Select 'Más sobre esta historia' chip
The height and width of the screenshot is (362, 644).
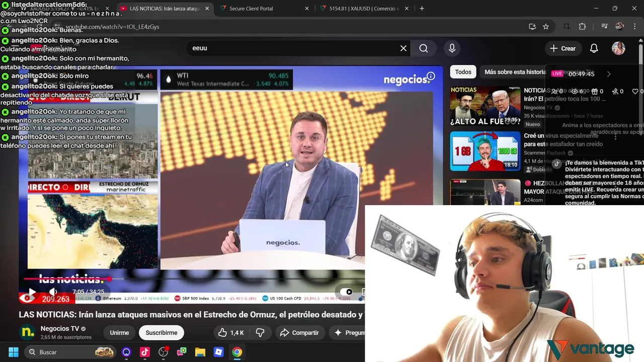point(515,72)
